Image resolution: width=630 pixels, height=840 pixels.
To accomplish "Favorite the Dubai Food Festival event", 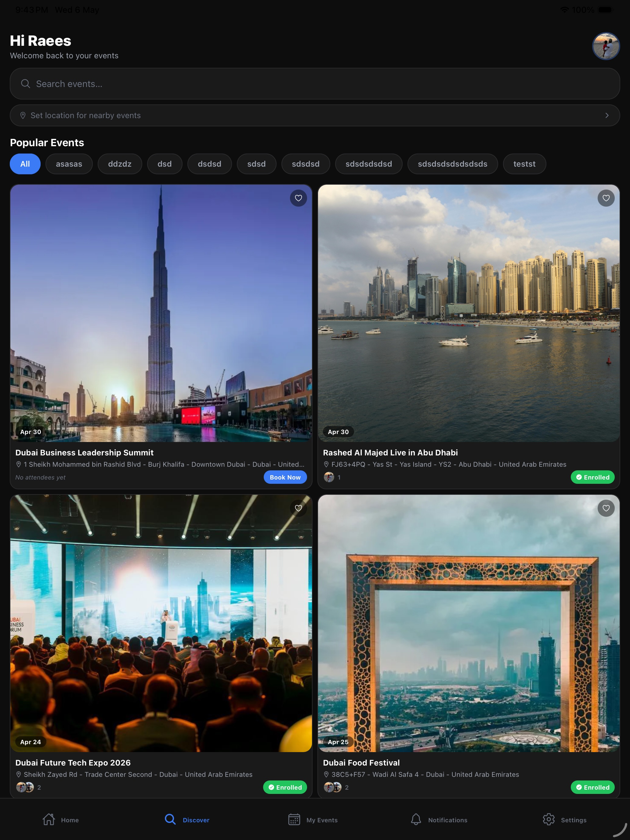I will [606, 508].
